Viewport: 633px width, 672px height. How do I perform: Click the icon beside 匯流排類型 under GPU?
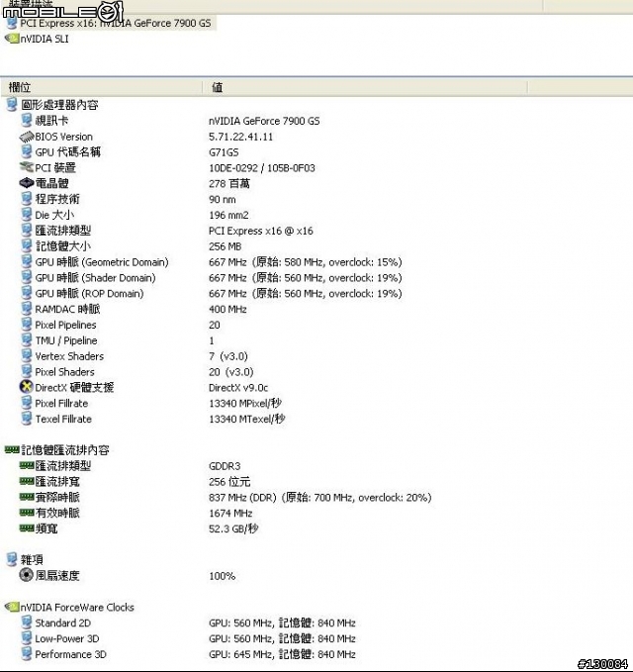coord(27,231)
